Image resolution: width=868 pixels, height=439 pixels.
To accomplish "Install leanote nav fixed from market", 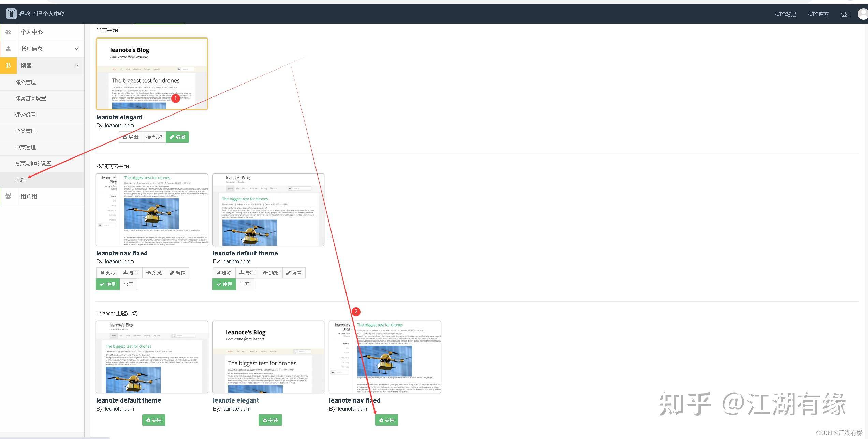I will click(387, 420).
